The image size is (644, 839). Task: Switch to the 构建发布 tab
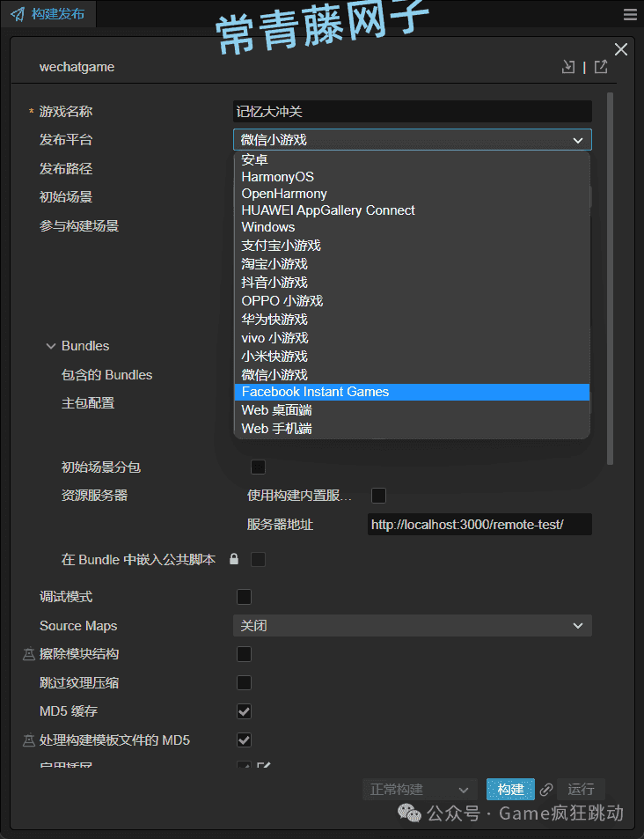[48, 14]
